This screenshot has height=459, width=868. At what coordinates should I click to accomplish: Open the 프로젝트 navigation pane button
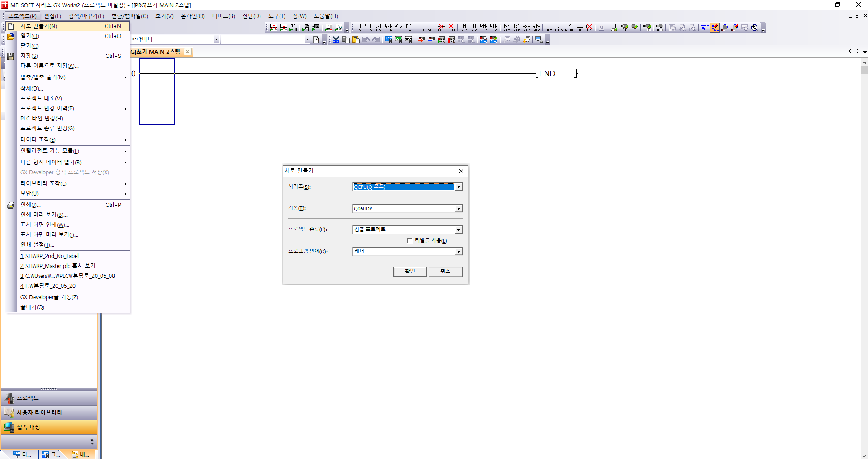pos(49,398)
